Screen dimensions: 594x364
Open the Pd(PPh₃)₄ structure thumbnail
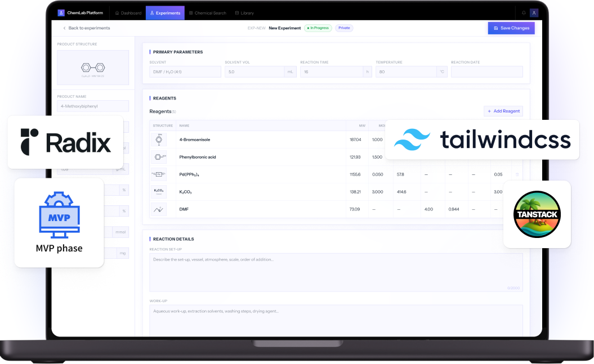(159, 174)
